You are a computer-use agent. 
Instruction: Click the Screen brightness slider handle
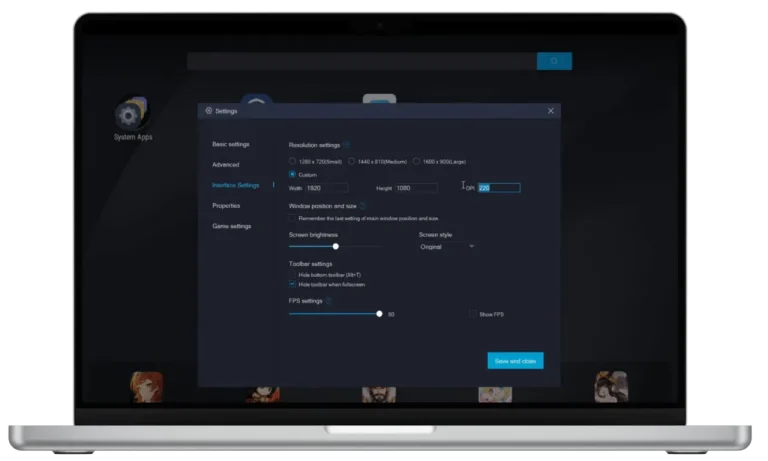coord(336,246)
